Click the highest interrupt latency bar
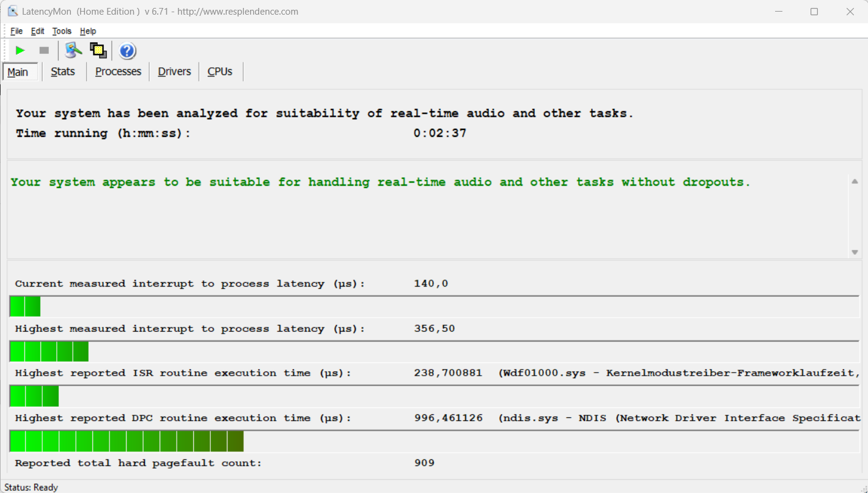This screenshot has width=868, height=493. [434, 351]
